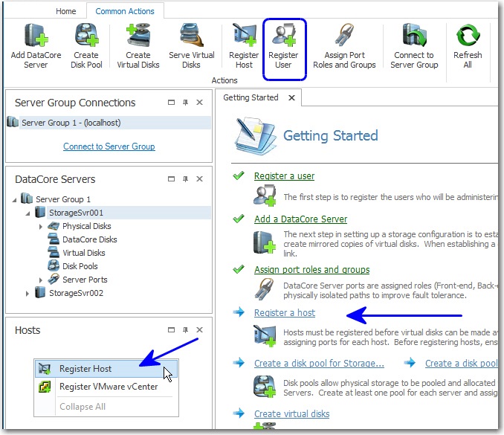Open the Create virtual disks link
Screen dimensions: 504x435
click(x=291, y=413)
